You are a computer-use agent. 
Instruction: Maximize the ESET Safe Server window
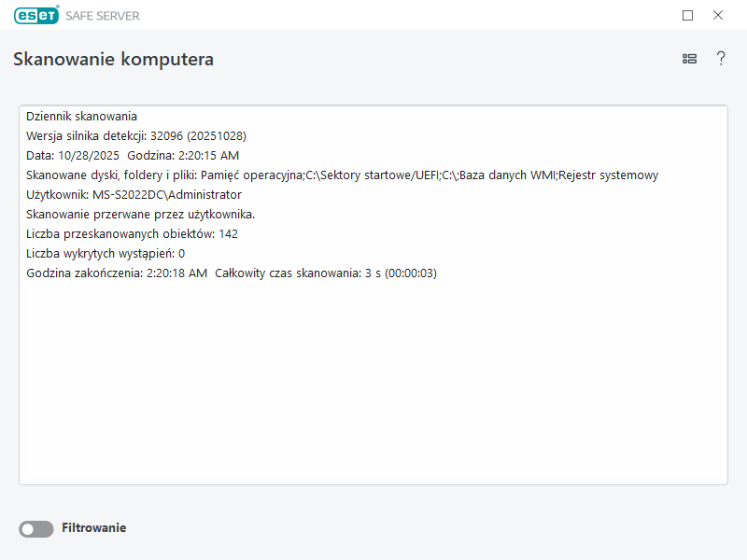click(688, 15)
